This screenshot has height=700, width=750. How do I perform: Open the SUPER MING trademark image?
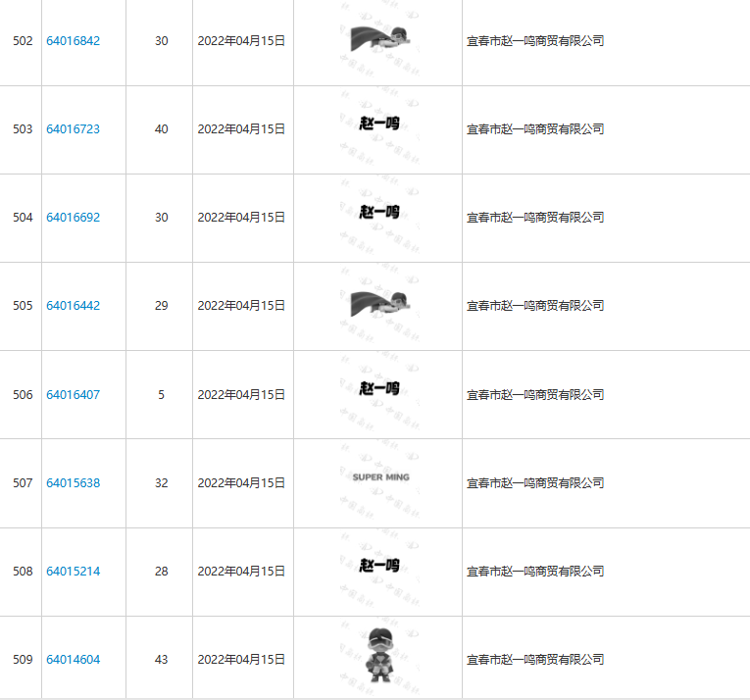click(380, 477)
